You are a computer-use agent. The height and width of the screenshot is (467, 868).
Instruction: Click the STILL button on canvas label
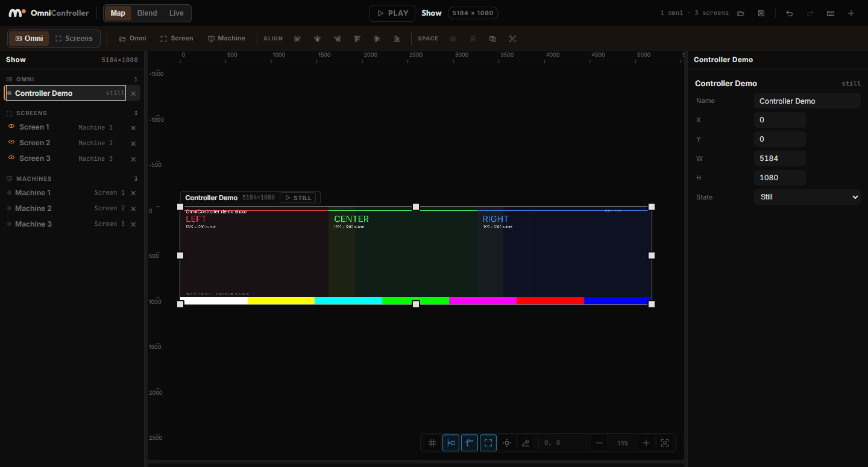[298, 198]
